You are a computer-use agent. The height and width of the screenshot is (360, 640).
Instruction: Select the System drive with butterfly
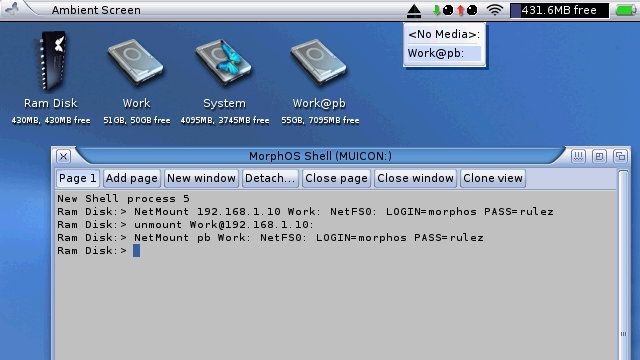(x=224, y=62)
